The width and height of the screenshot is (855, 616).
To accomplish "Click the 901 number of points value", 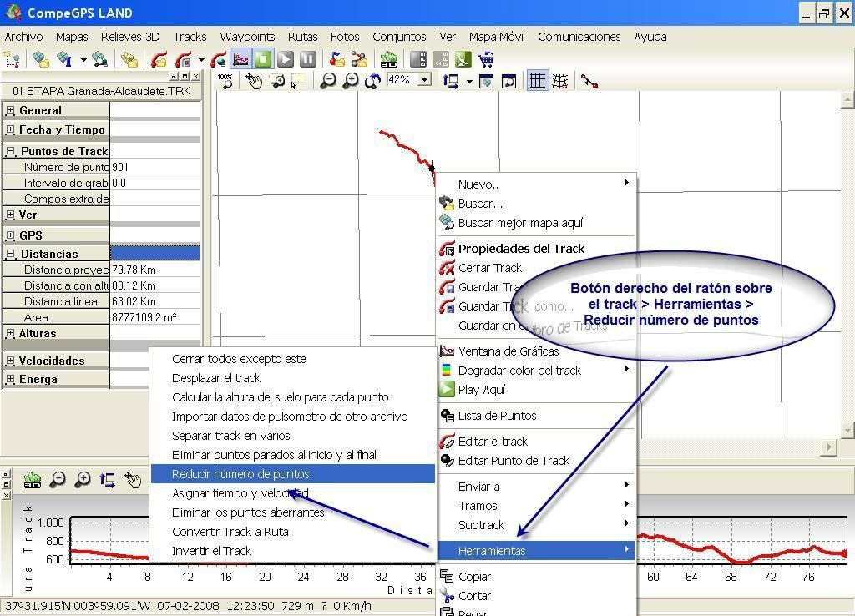I will [x=155, y=168].
